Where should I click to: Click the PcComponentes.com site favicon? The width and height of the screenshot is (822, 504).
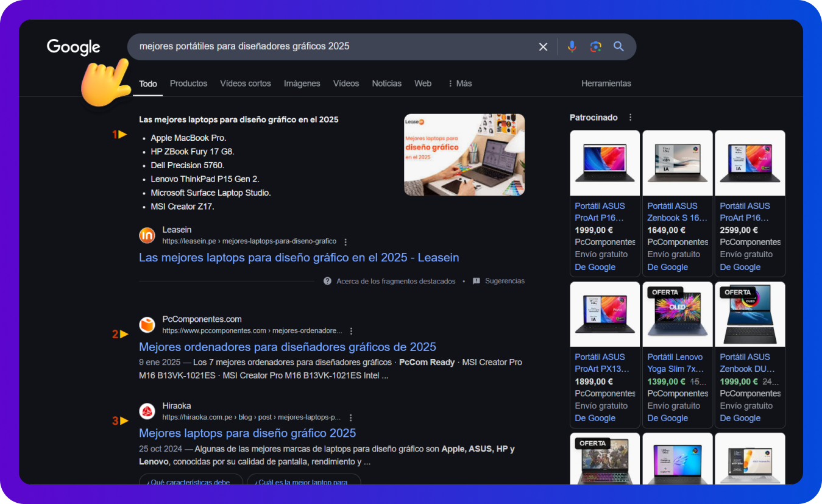pyautogui.click(x=147, y=325)
